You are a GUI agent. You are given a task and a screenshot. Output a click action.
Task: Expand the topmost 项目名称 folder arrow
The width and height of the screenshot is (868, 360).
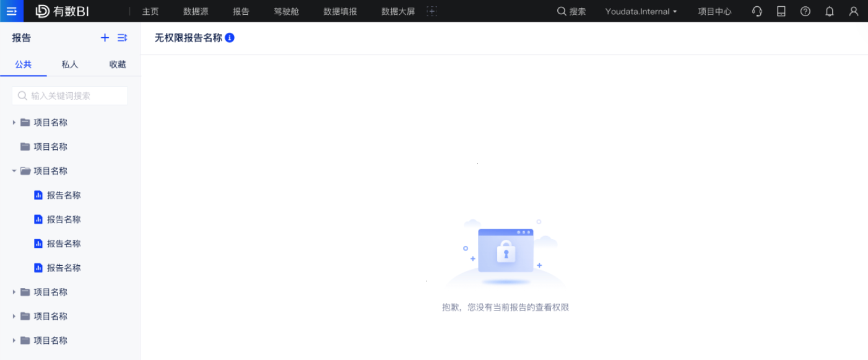click(14, 123)
